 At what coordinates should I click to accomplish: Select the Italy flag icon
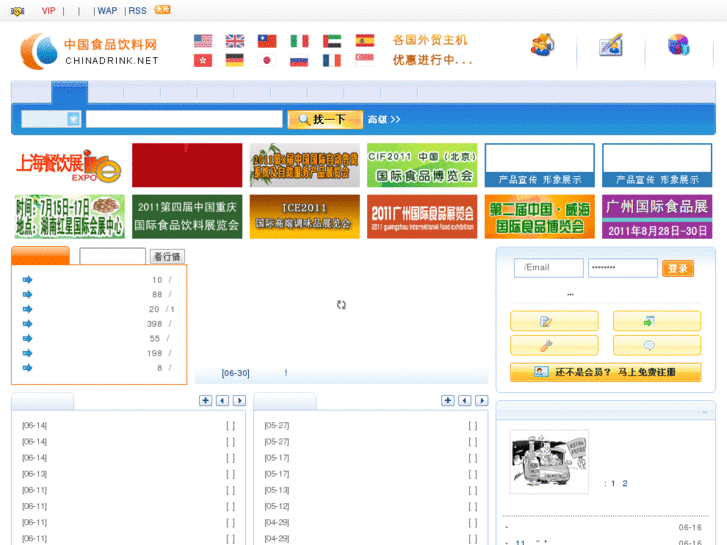[299, 41]
